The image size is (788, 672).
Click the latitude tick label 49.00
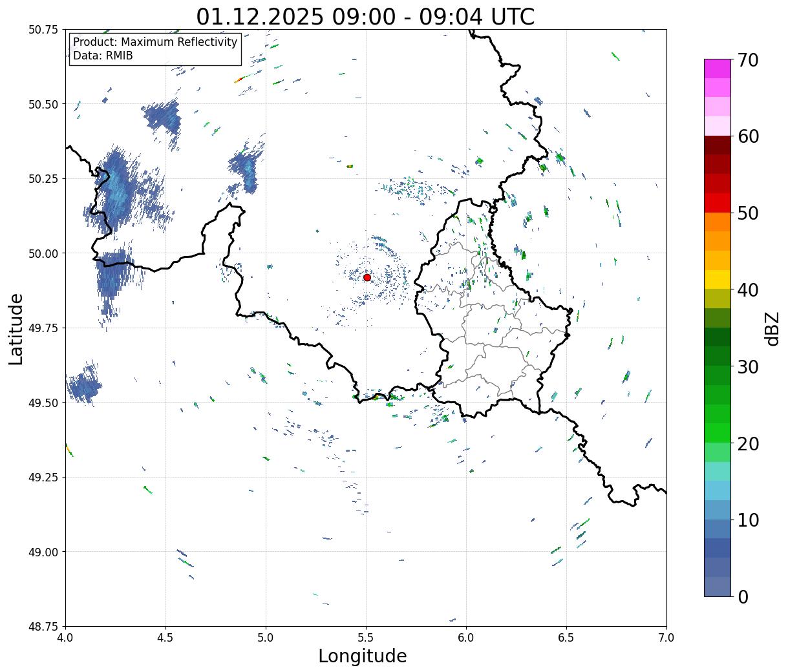pyautogui.click(x=43, y=552)
